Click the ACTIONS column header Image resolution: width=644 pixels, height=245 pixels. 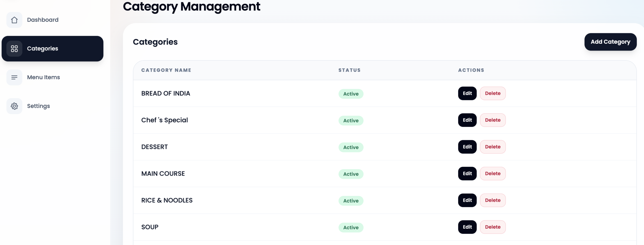[471, 70]
